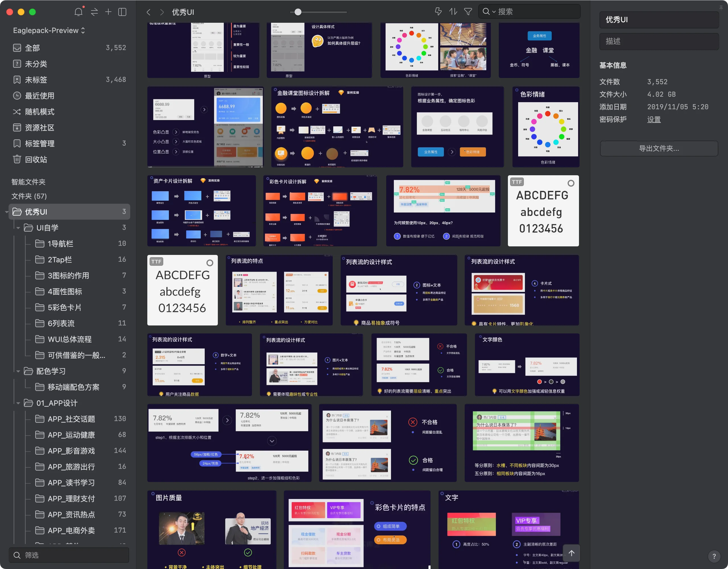Click the 导出文件夹 button

(659, 149)
